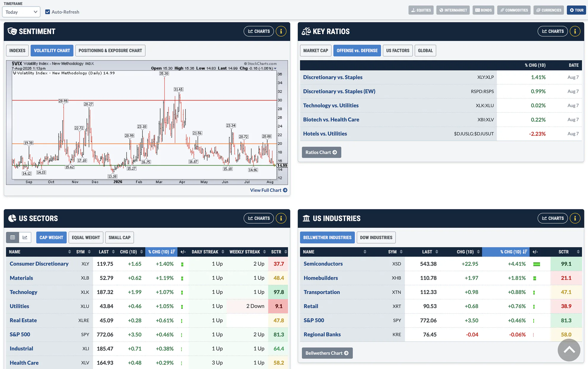Screen dimensions: 588x369
Task: Open Discretionary vs. Staples (EW) ratio
Action: [339, 91]
